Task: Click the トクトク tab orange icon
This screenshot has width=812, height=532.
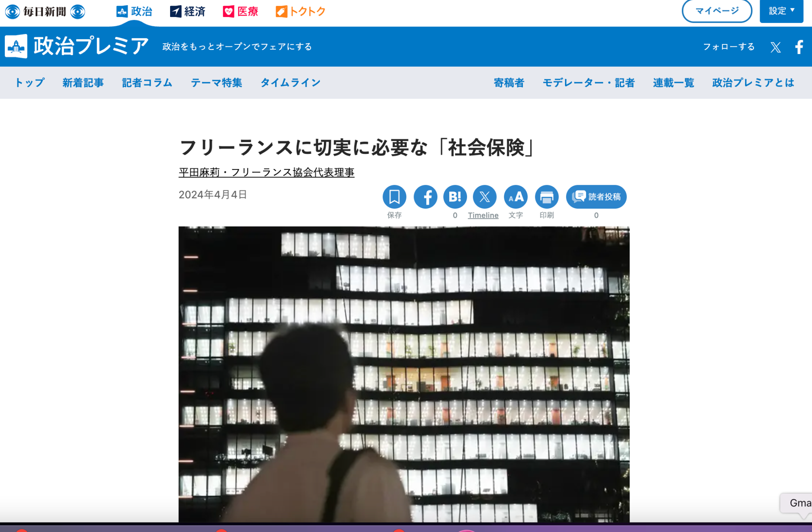Action: coord(281,12)
